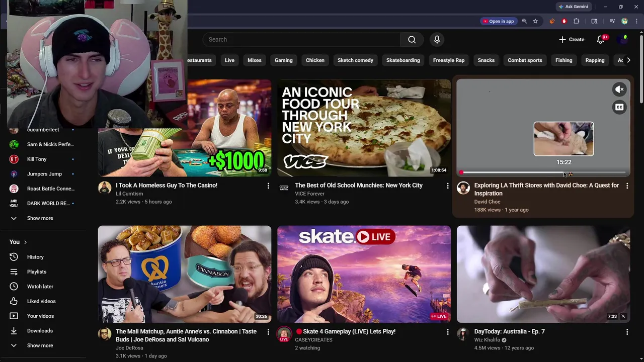Open the Chrome extensions puzzle menu
The image size is (644, 362).
(577, 21)
